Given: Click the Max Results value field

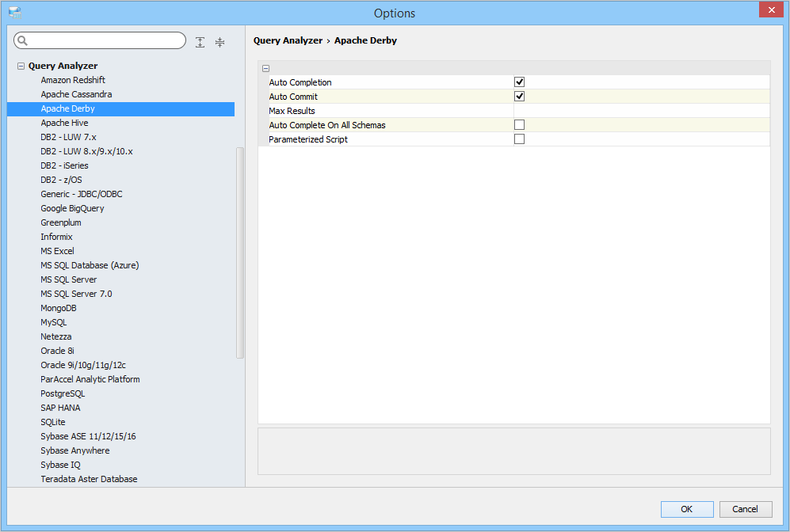Looking at the screenshot, I should (x=641, y=111).
